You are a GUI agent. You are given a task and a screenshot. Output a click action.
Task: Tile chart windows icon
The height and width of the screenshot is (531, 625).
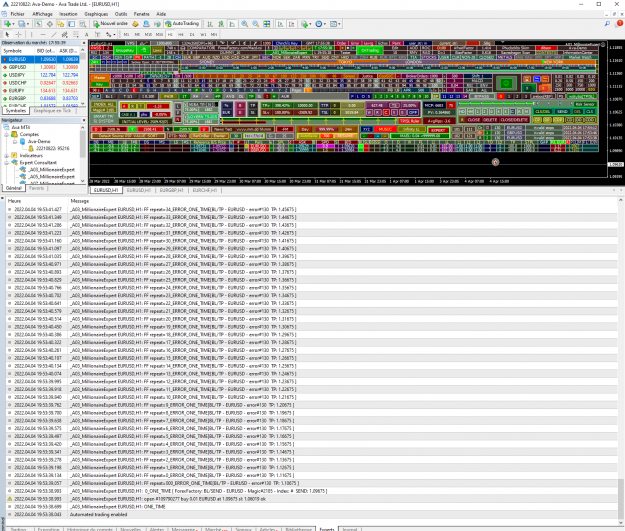point(267,24)
